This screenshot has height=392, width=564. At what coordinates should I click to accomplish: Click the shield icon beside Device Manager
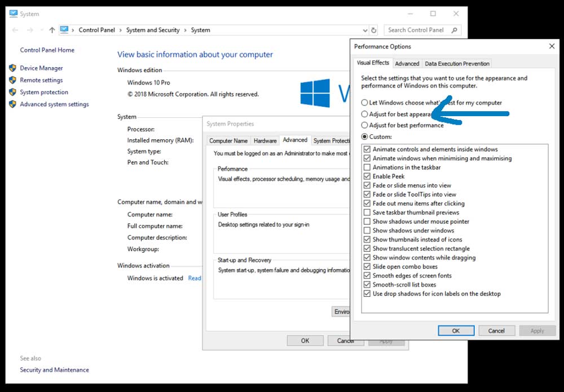12,68
